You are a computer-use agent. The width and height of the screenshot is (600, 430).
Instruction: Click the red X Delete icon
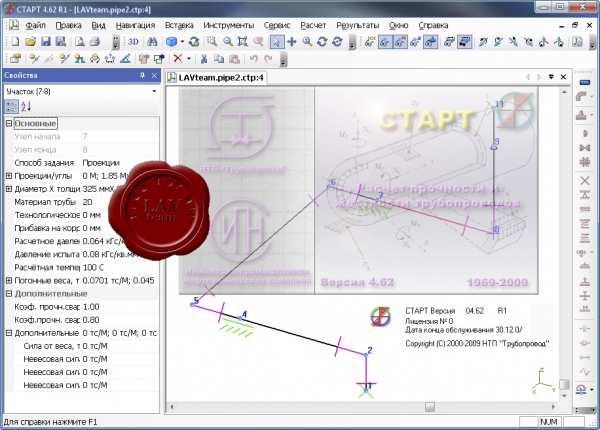pos(177,59)
